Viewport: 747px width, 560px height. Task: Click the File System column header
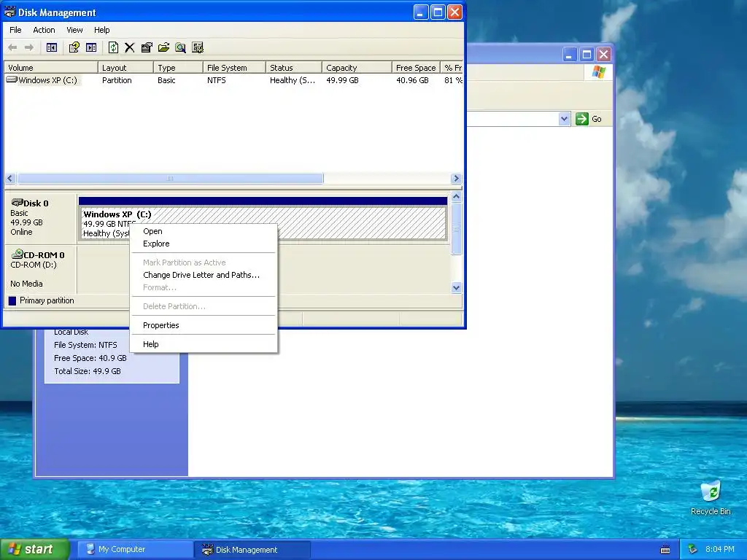(x=234, y=68)
